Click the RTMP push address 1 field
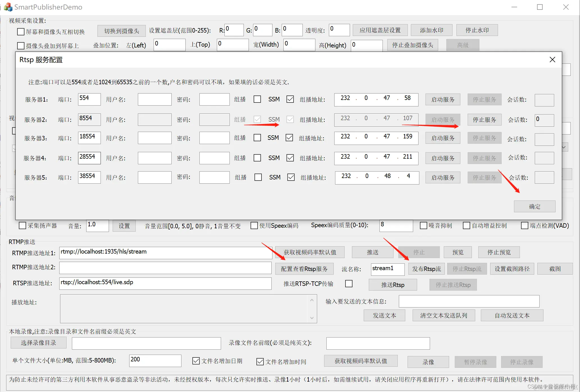Image resolution: width=580 pixels, height=392 pixels. (x=165, y=253)
